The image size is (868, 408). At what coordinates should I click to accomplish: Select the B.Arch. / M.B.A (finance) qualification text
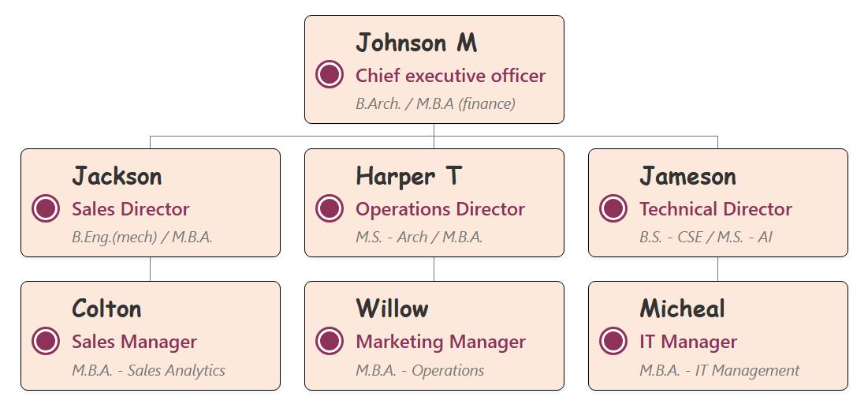coord(435,103)
